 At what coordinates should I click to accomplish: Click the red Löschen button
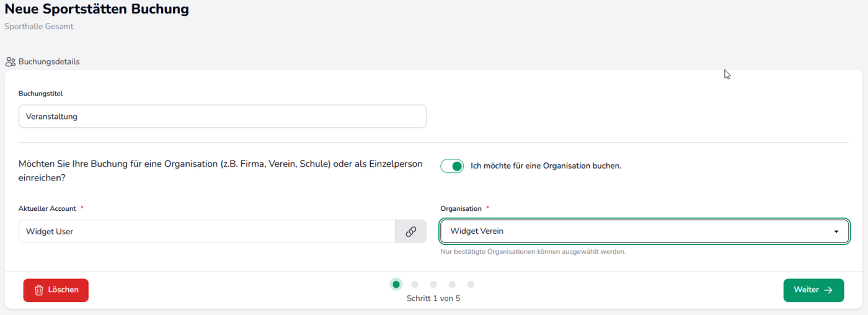coord(56,290)
